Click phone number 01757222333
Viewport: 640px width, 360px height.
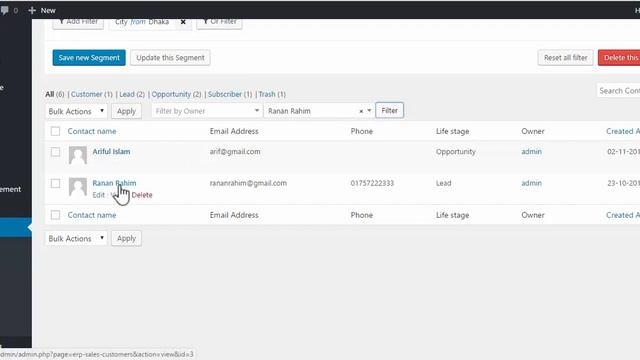coord(372,183)
